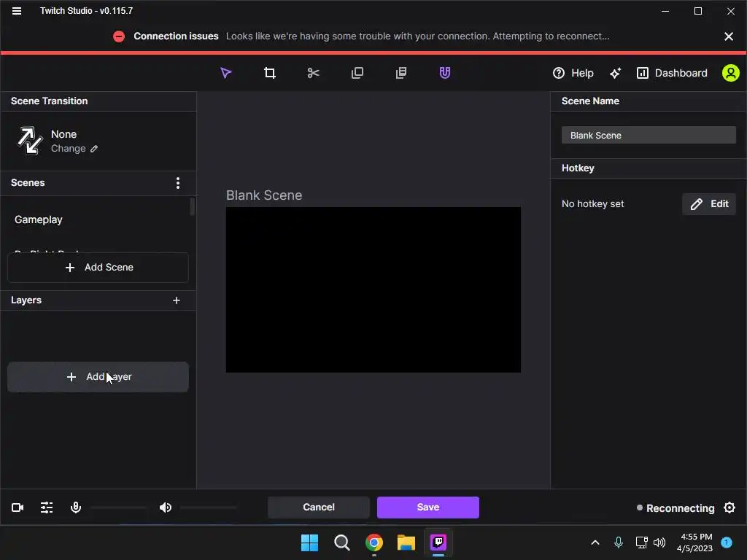Image resolution: width=747 pixels, height=560 pixels.
Task: Save the scene changes
Action: coord(427,507)
